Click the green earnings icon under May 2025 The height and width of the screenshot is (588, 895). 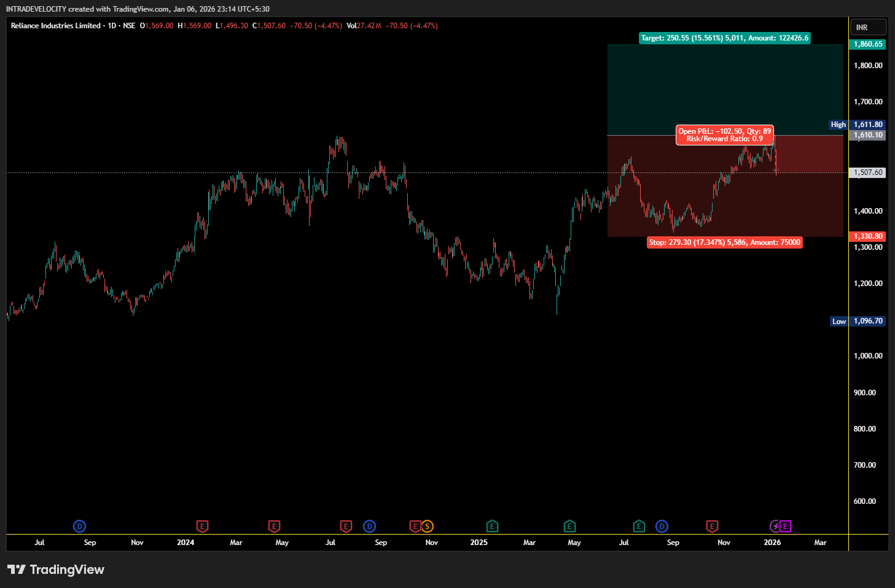pos(569,526)
